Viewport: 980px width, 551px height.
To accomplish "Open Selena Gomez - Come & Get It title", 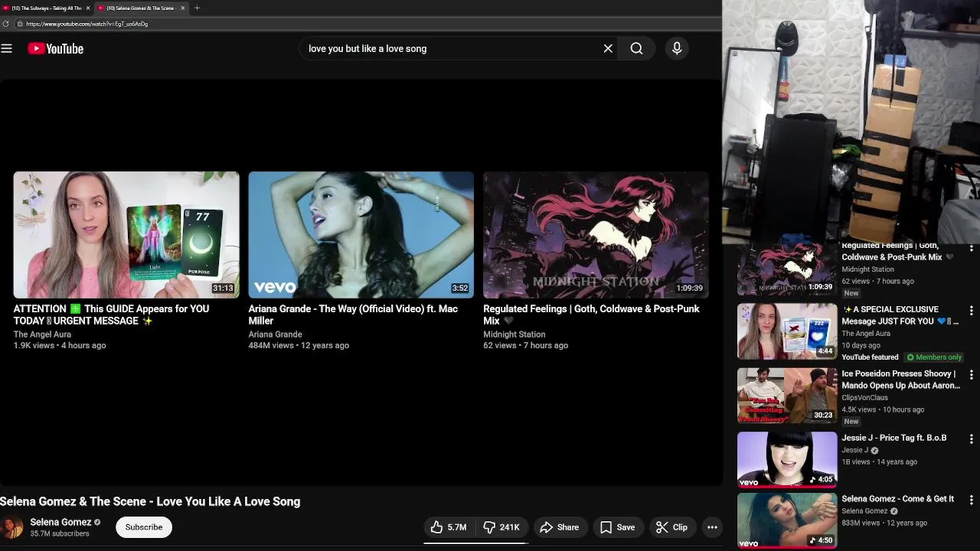I will coord(897,499).
